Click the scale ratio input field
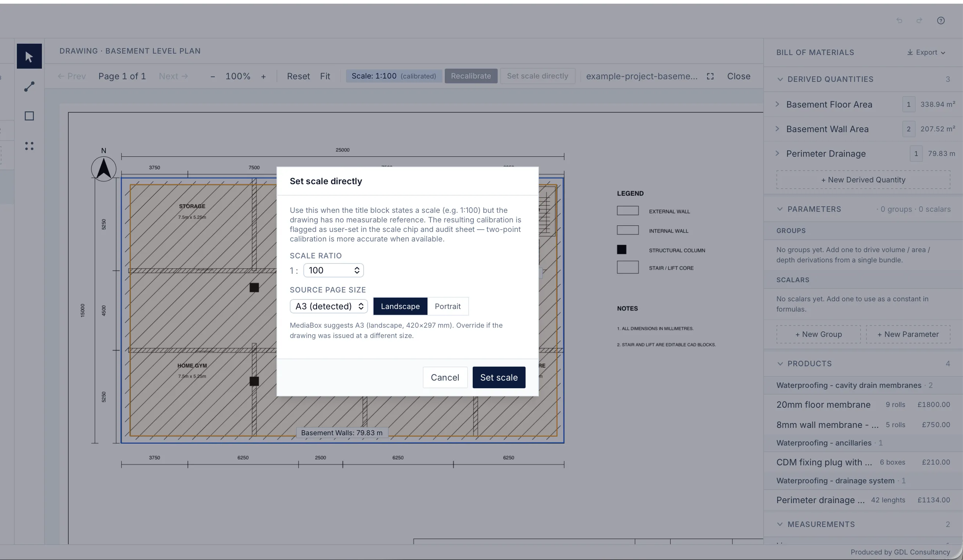 333,270
